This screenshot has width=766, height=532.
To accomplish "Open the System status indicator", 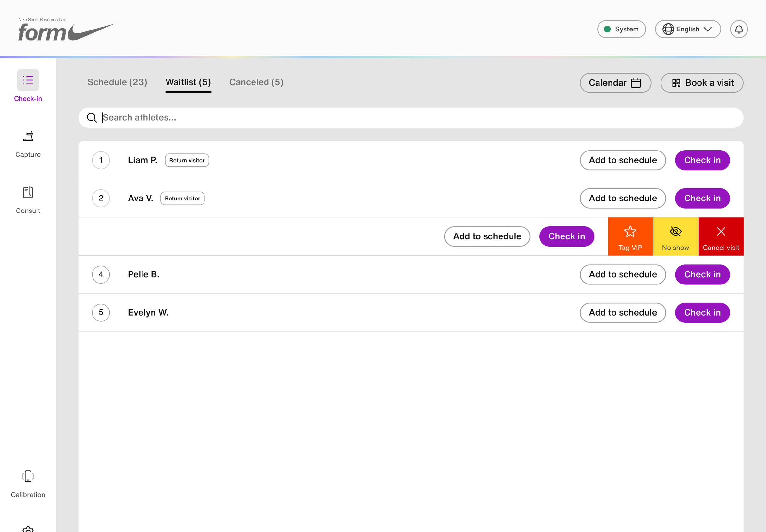I will pos(621,29).
